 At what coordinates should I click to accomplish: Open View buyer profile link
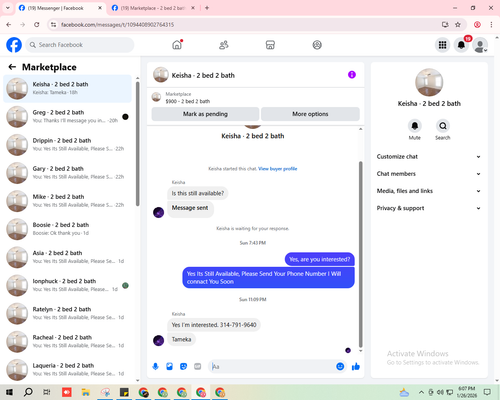(278, 169)
